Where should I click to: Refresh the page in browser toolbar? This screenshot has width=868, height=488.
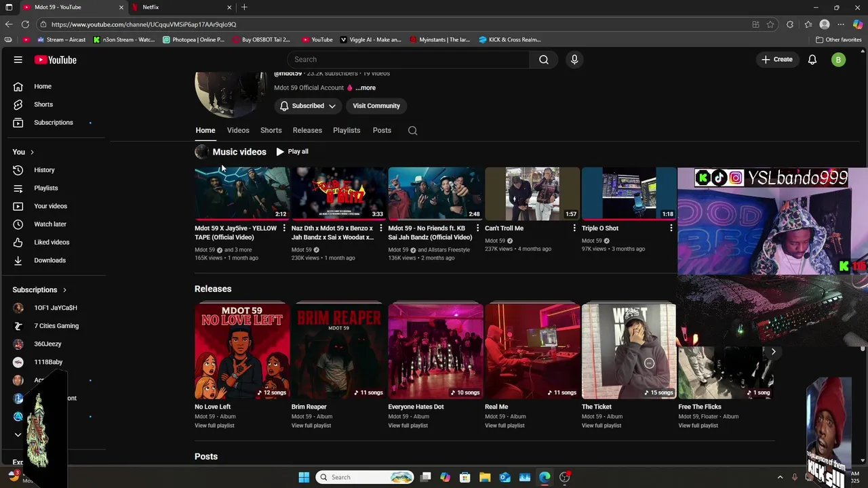(25, 24)
